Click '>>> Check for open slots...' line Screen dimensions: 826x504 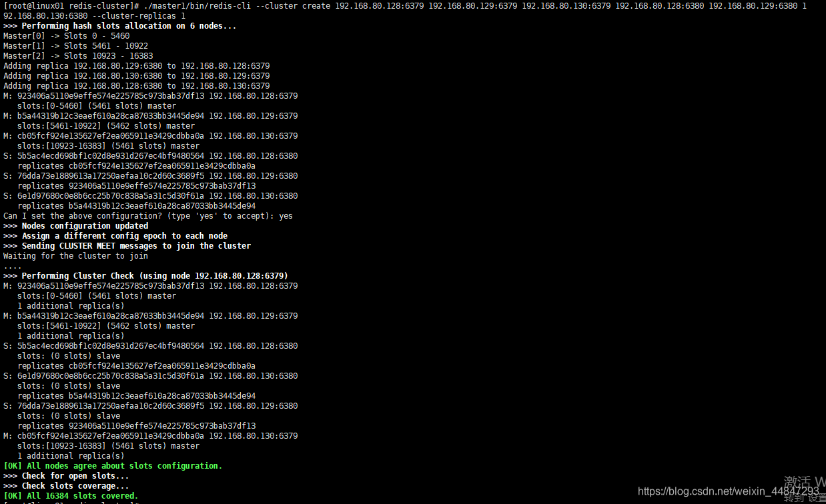pyautogui.click(x=67, y=475)
